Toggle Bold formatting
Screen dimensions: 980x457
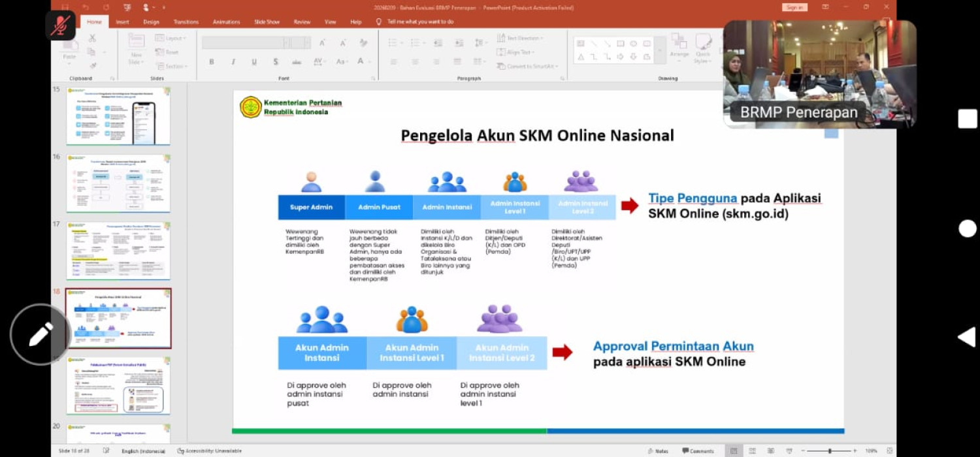(x=212, y=62)
